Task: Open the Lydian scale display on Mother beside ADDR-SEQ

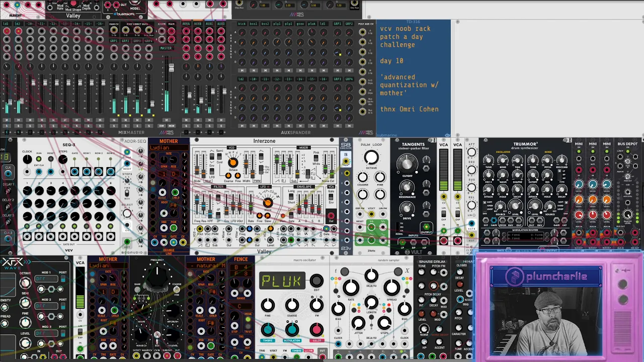Action: (169, 148)
